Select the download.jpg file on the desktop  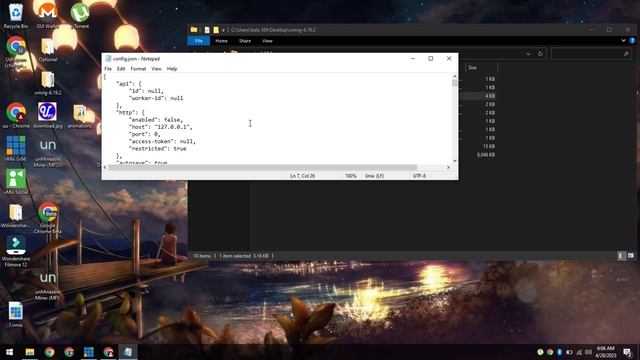(x=47, y=115)
